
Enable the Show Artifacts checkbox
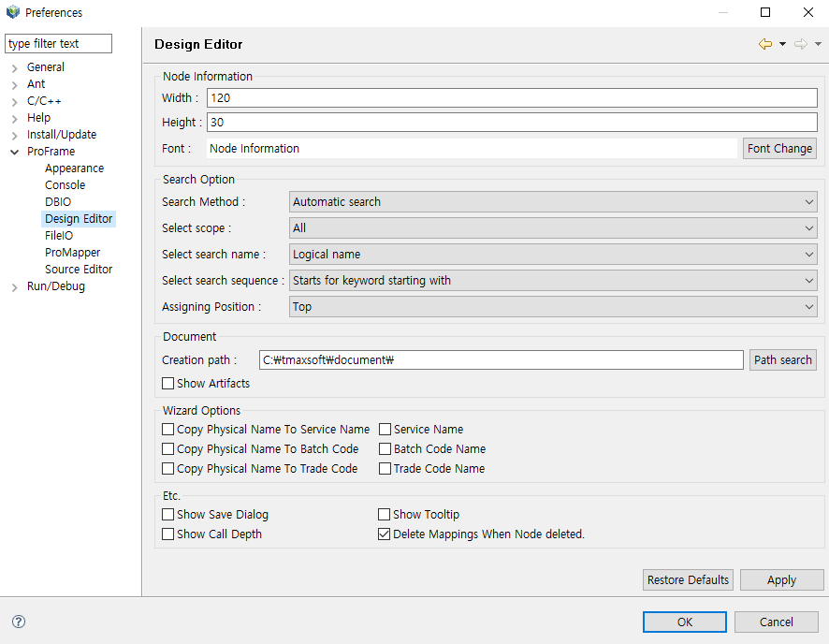(x=168, y=383)
